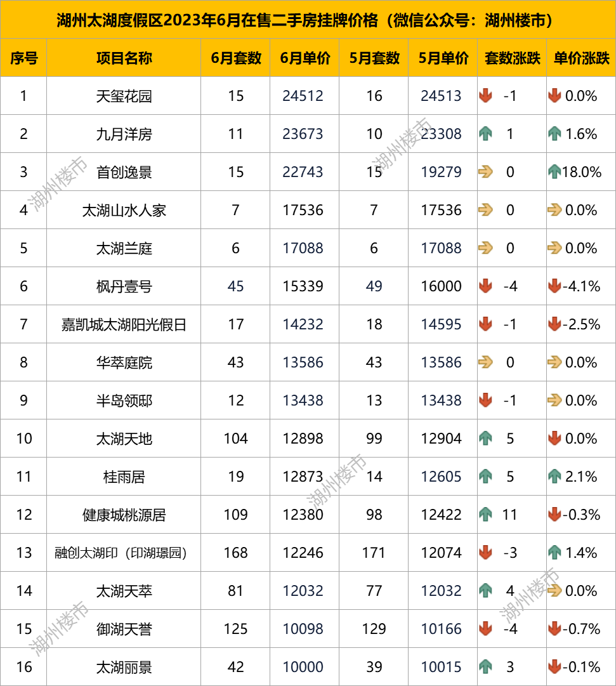Click red down arrow in 融创太湖印 套数涨跌 cell
The image size is (616, 686).
(x=485, y=552)
